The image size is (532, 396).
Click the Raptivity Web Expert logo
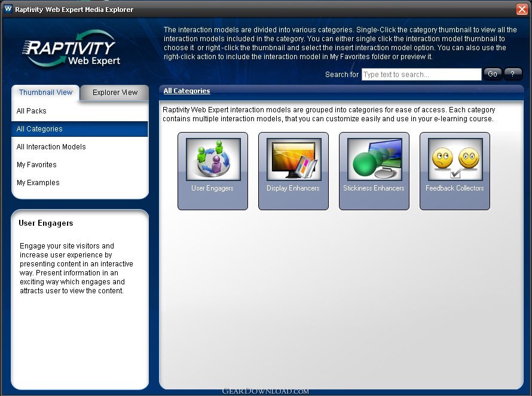[71, 49]
